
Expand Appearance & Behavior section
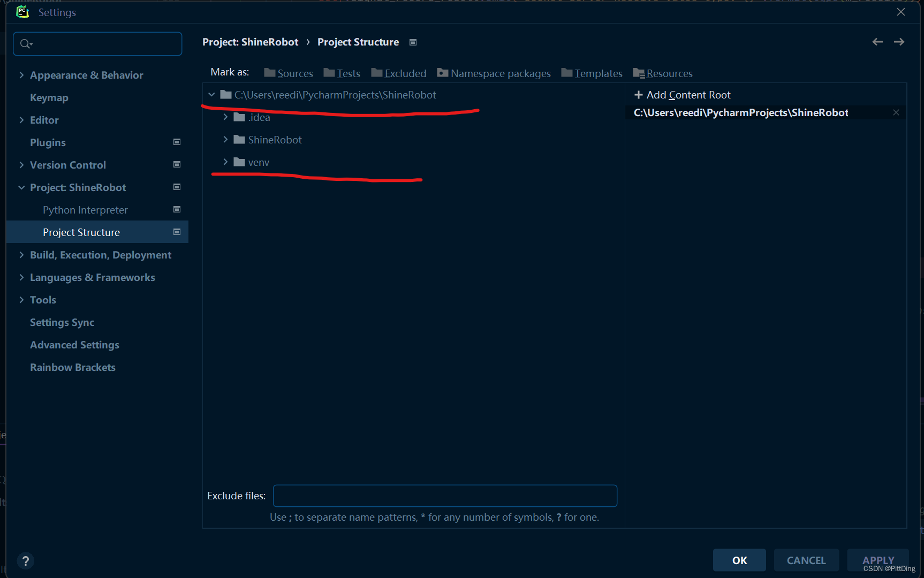click(x=21, y=75)
